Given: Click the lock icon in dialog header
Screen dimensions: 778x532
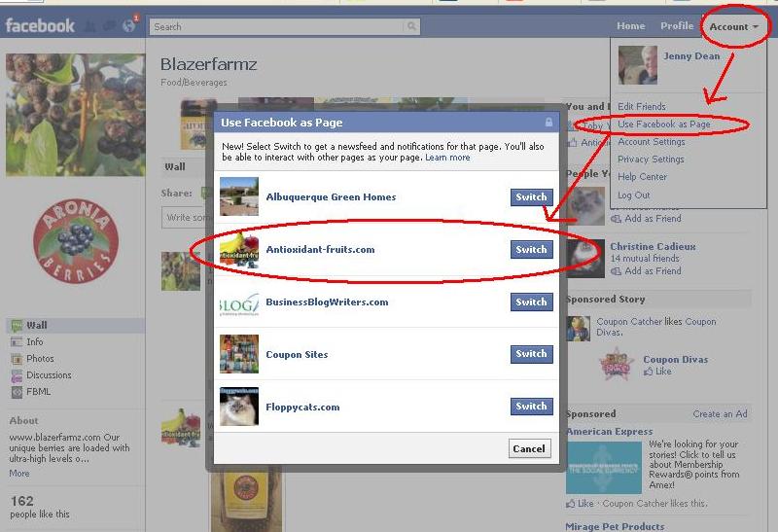Looking at the screenshot, I should (x=548, y=123).
